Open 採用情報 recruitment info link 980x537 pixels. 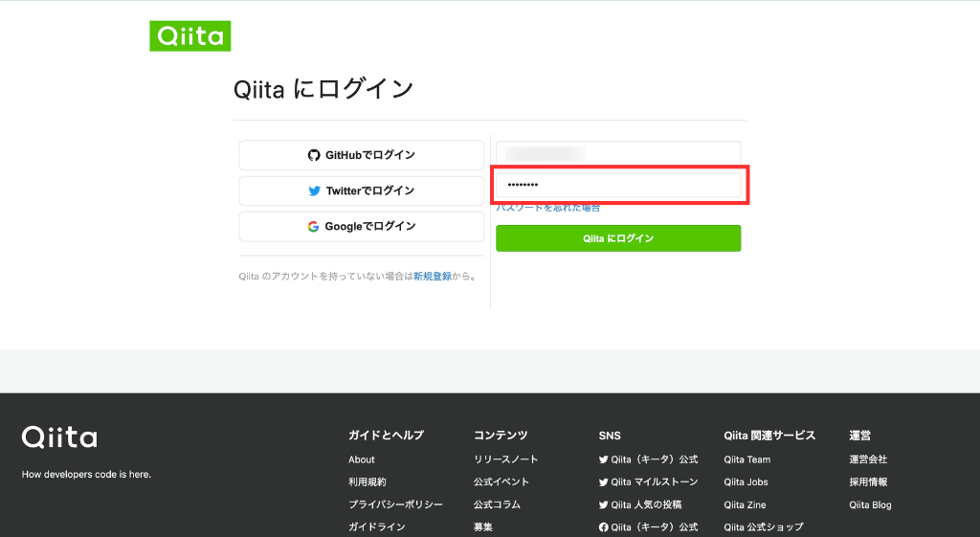[x=868, y=482]
